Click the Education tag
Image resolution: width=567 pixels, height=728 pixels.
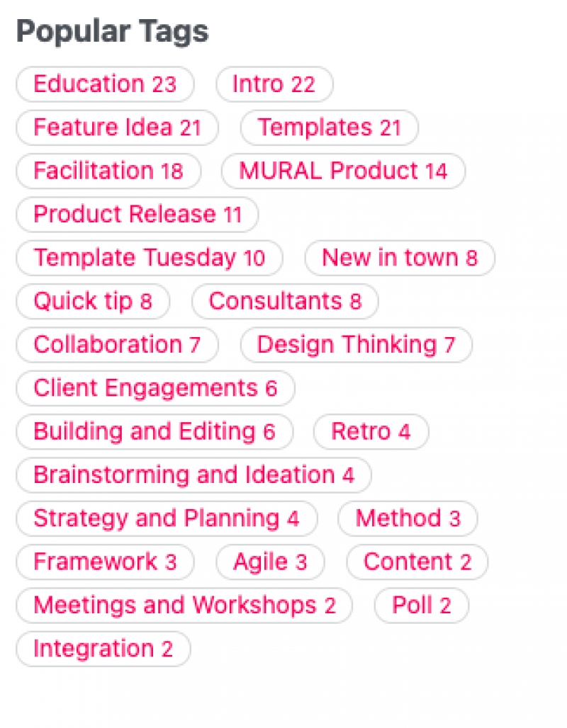click(105, 84)
